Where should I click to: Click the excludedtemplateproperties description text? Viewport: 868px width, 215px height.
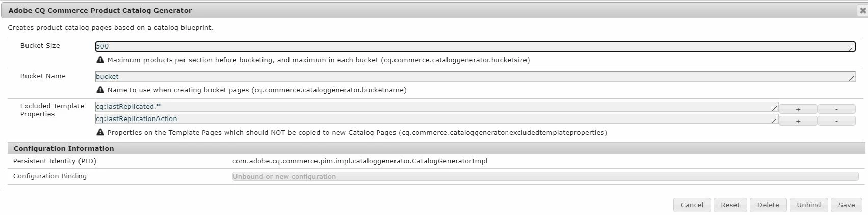(357, 132)
